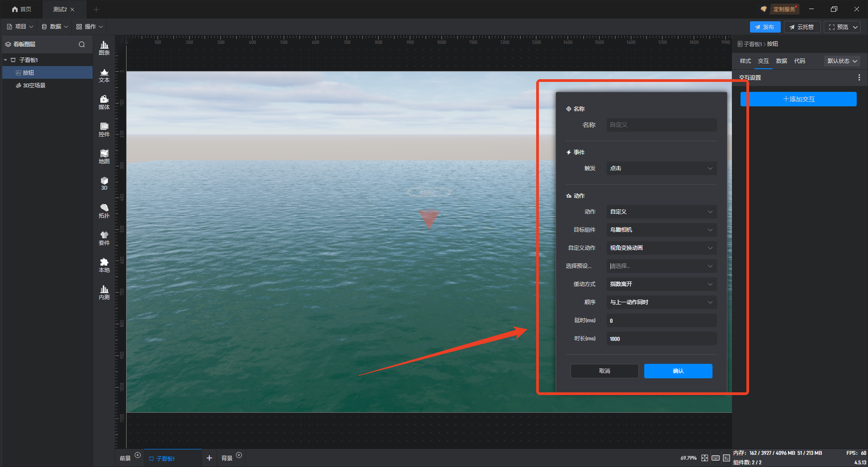Open the 控件 controls icon
The width and height of the screenshot is (868, 467).
tap(104, 129)
